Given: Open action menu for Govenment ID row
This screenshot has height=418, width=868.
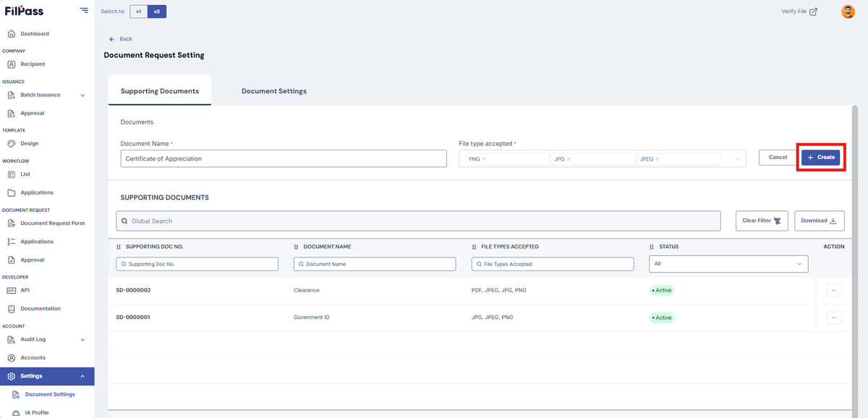Looking at the screenshot, I should 834,317.
